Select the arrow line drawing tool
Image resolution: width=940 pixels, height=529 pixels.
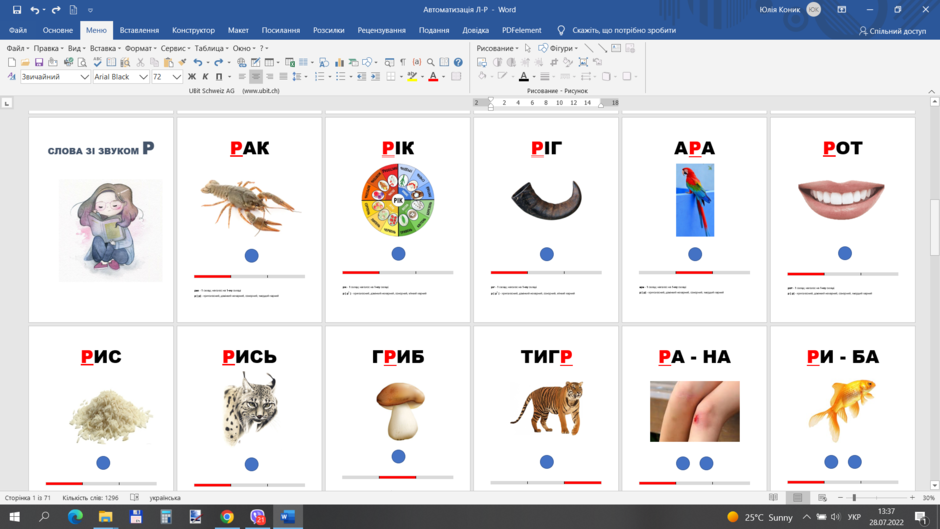(602, 48)
